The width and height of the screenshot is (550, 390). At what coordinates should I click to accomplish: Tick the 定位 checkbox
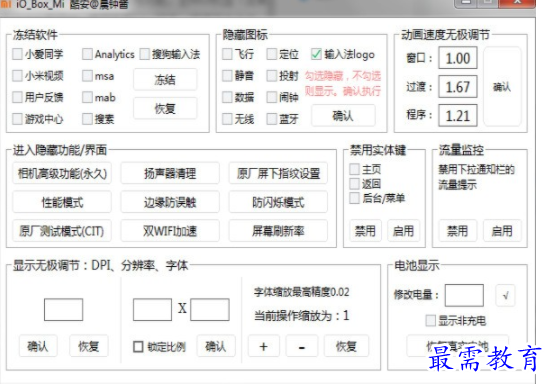point(271,54)
